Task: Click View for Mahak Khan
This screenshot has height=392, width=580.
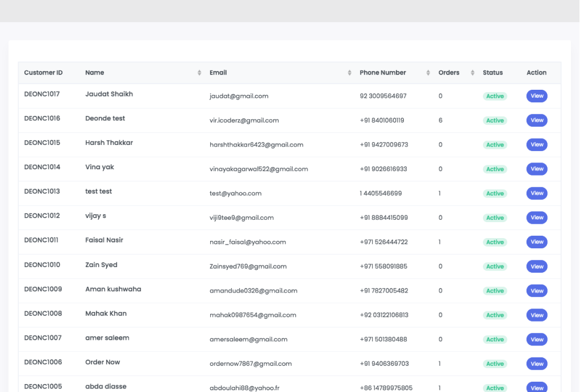Action: 537,315
